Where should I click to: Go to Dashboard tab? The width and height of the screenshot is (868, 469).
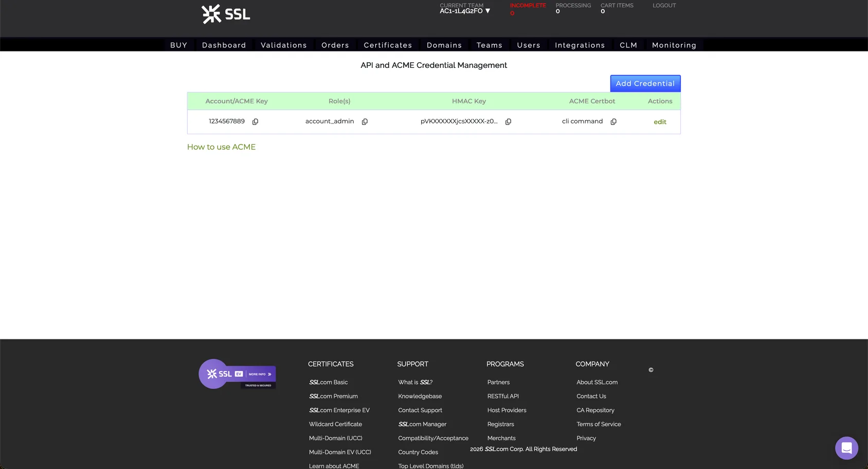click(x=224, y=45)
